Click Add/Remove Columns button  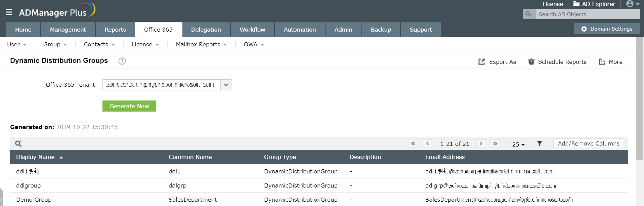(x=589, y=143)
